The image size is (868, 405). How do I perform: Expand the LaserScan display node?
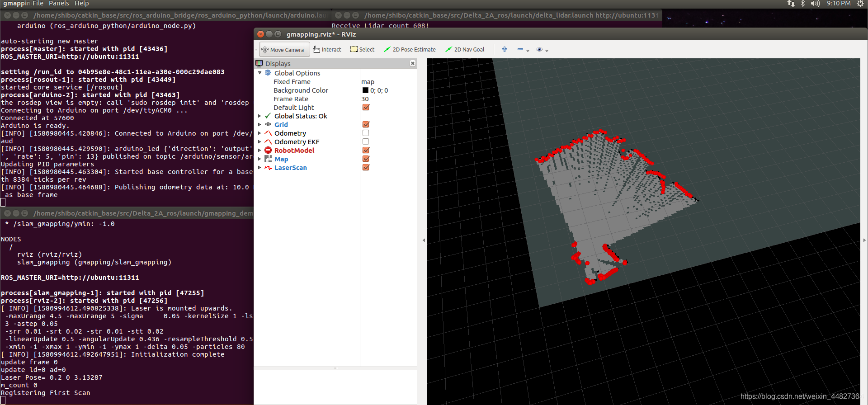click(x=259, y=168)
